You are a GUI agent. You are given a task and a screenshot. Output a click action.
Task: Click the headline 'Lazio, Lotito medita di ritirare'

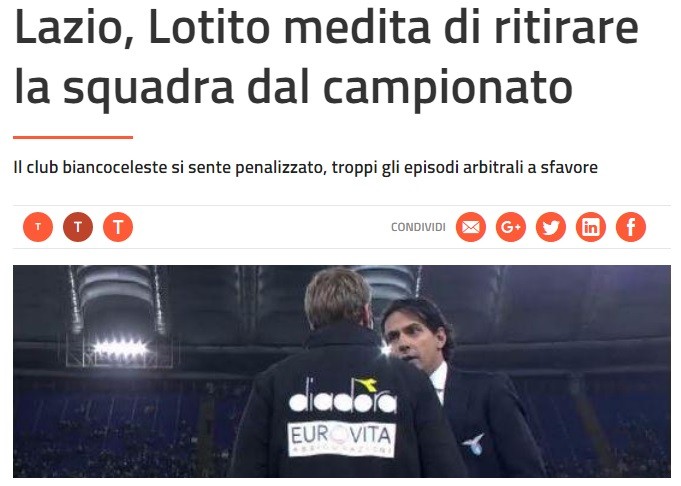click(x=326, y=28)
